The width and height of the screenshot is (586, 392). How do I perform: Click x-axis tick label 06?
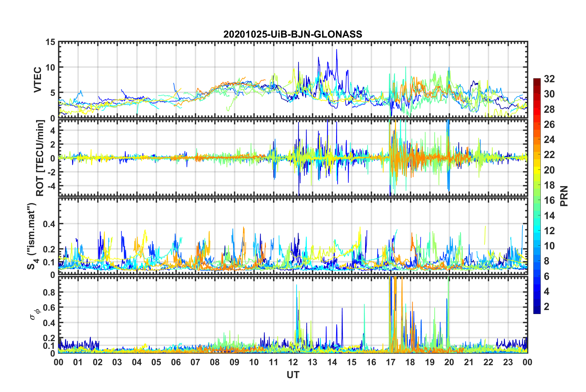pyautogui.click(x=176, y=362)
